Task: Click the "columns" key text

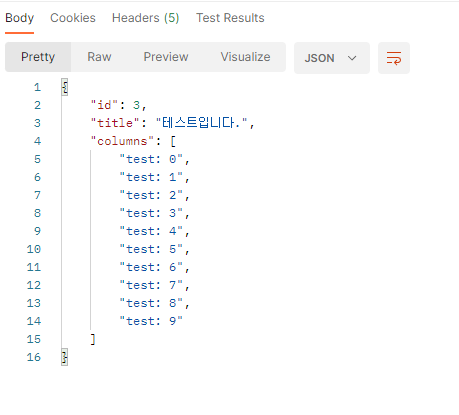Action: click(x=122, y=141)
